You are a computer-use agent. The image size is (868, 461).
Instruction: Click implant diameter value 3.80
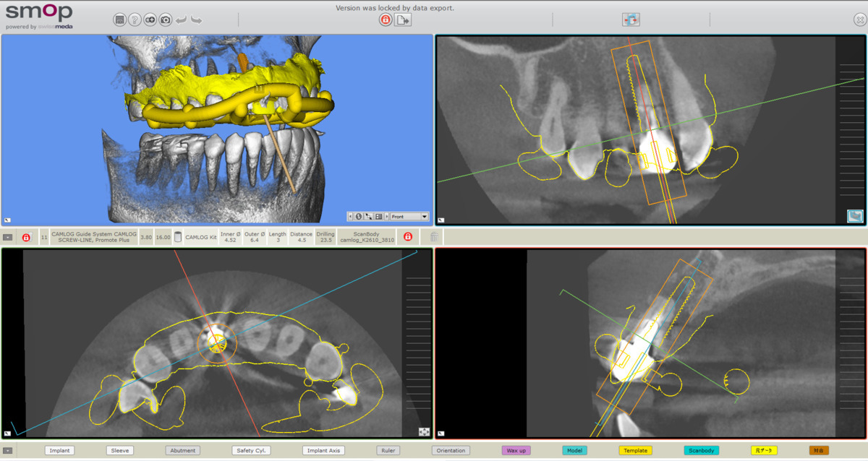145,237
